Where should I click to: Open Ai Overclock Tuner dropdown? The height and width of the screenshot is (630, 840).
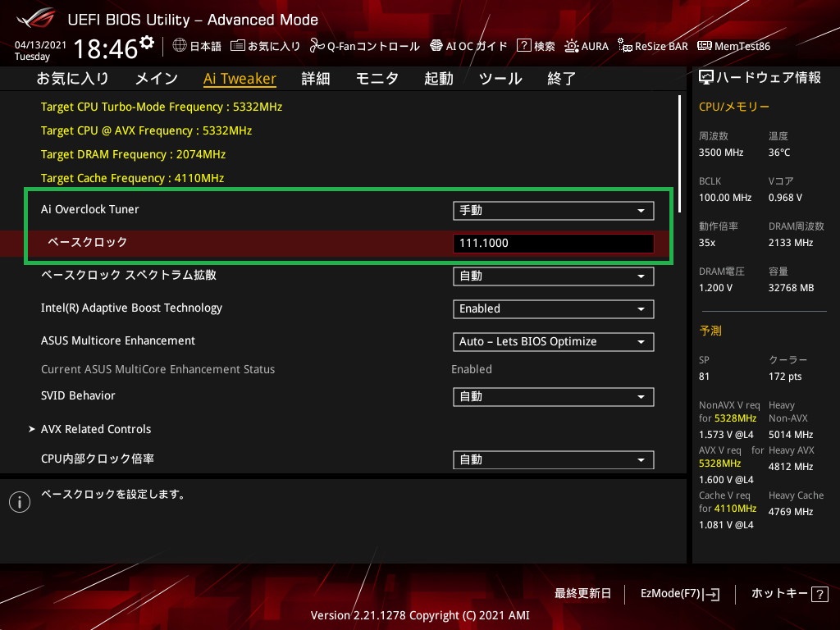553,211
